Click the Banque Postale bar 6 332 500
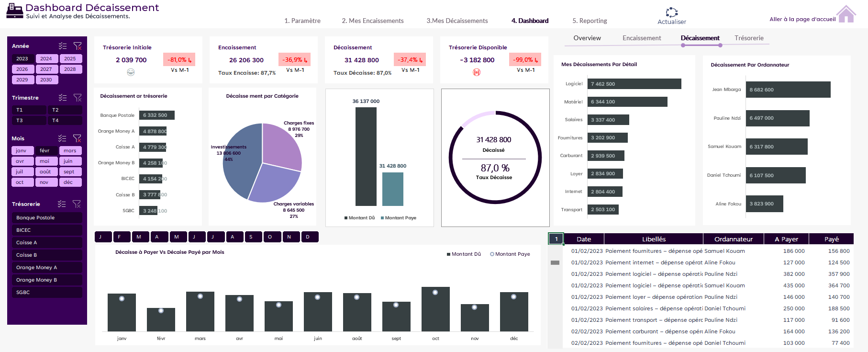 tap(157, 115)
